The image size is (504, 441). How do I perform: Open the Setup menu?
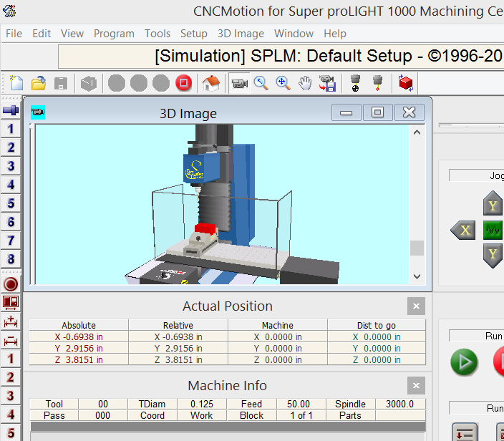pos(194,34)
